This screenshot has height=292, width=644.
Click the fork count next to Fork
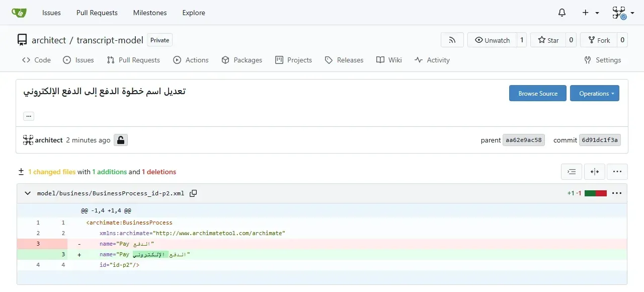pos(622,40)
